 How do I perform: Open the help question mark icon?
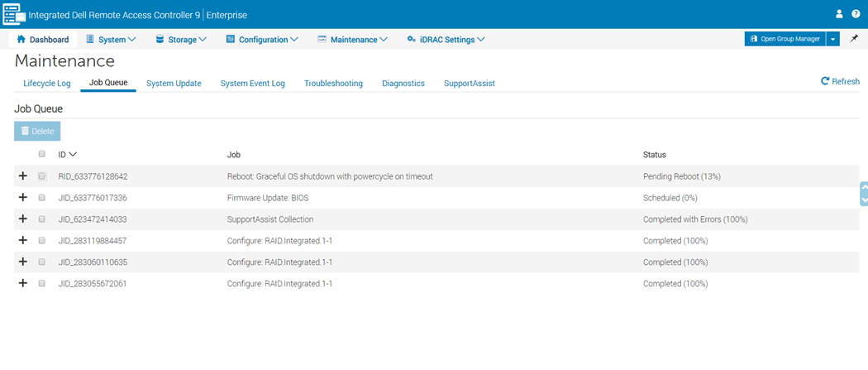click(x=856, y=14)
